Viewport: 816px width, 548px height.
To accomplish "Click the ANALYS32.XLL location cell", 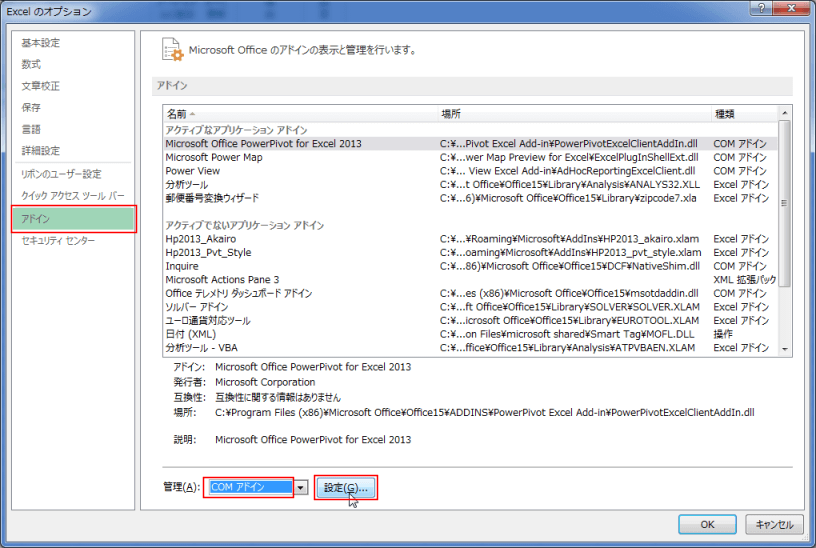I will pyautogui.click(x=569, y=185).
